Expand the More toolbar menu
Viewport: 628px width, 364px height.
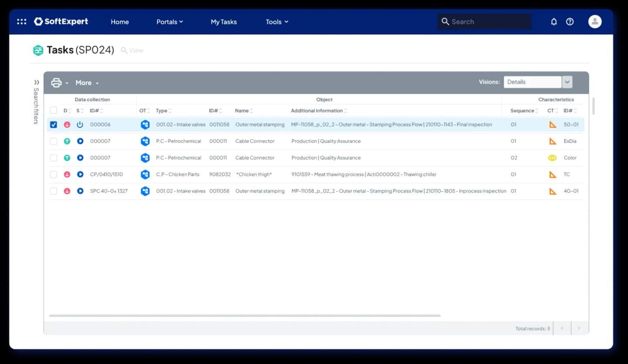87,83
